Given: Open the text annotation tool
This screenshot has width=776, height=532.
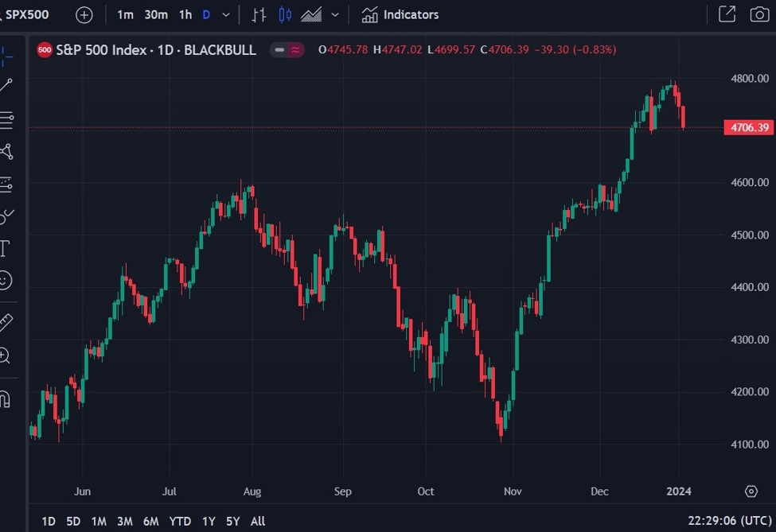Looking at the screenshot, I should pyautogui.click(x=5, y=248).
